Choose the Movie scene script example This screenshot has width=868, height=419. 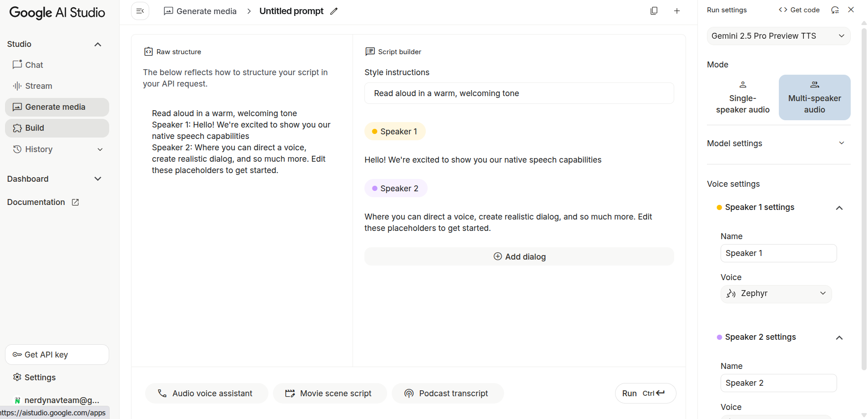tap(330, 393)
